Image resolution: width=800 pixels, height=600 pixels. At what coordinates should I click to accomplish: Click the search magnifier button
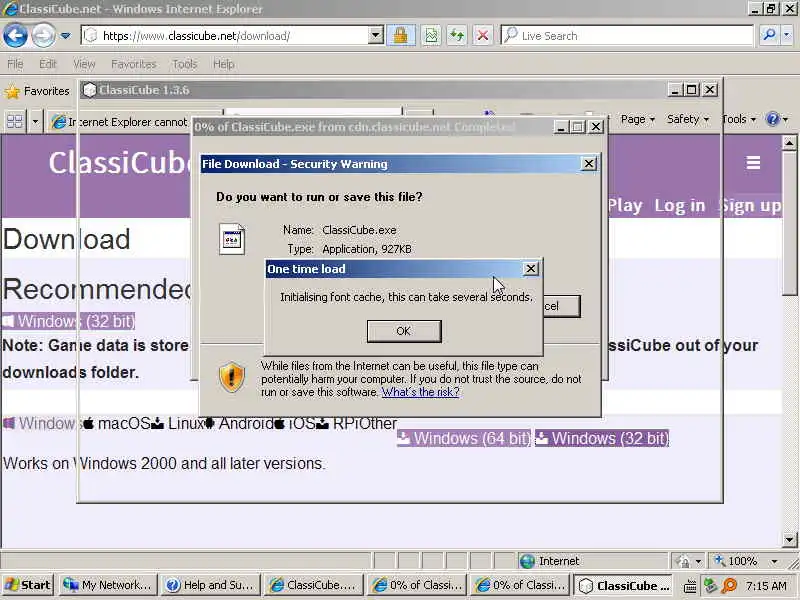pyautogui.click(x=769, y=35)
